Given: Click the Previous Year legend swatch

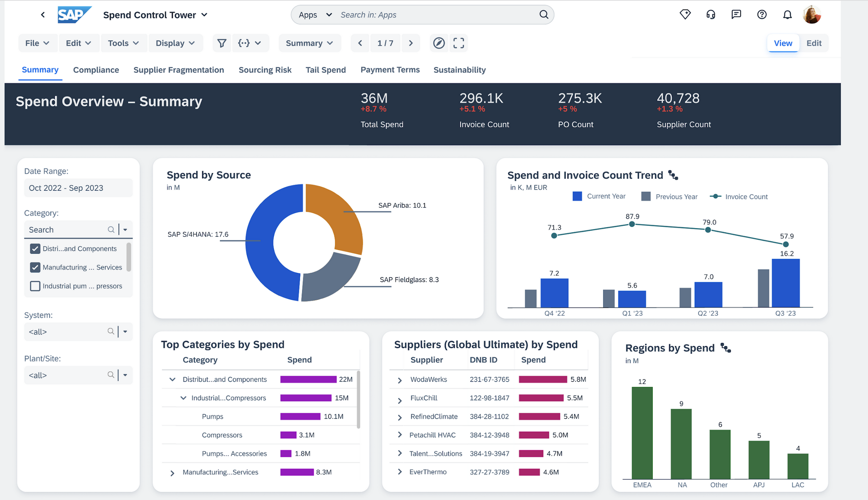Looking at the screenshot, I should pos(646,196).
